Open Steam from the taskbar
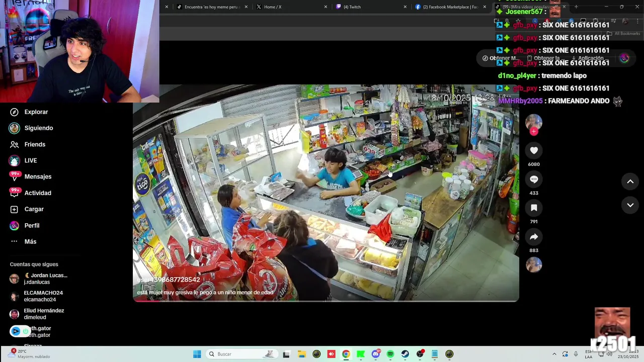Viewport: 644px width, 362px height. point(405,354)
